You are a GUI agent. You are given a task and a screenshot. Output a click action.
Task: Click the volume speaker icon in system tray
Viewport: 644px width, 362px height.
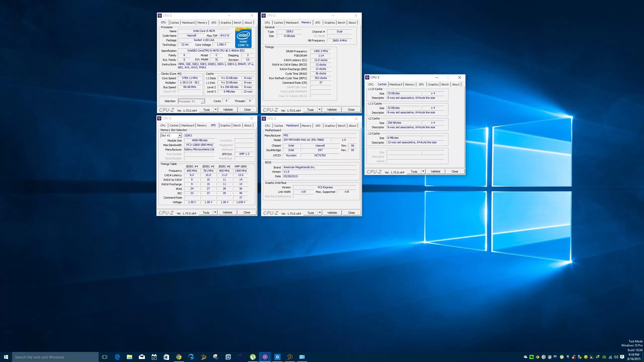[616, 357]
